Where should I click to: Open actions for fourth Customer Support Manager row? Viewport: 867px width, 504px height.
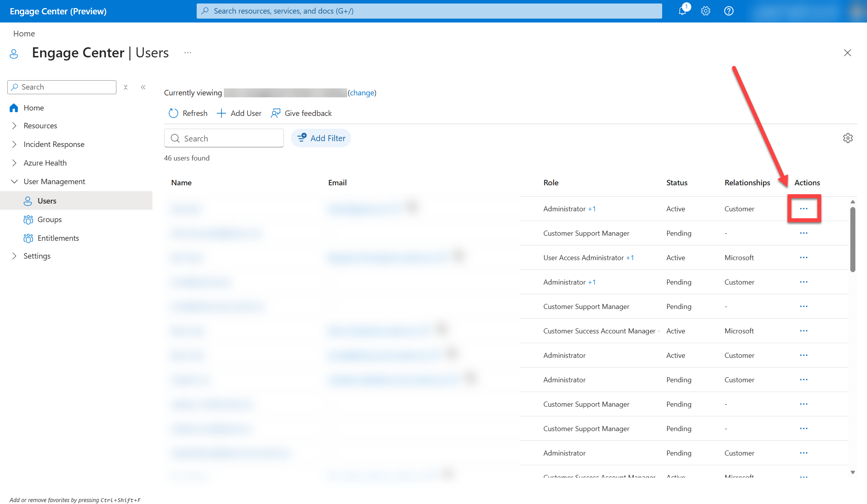pyautogui.click(x=803, y=428)
